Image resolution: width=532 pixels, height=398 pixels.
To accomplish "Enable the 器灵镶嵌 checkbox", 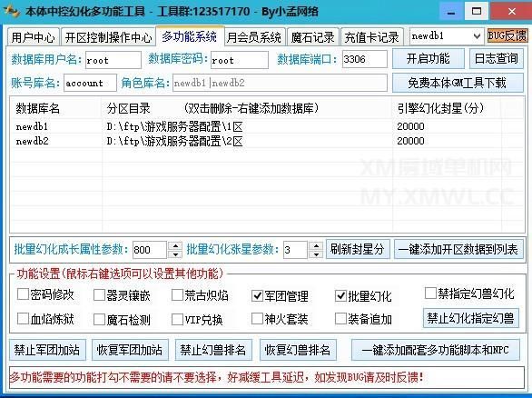I will click(x=99, y=294).
